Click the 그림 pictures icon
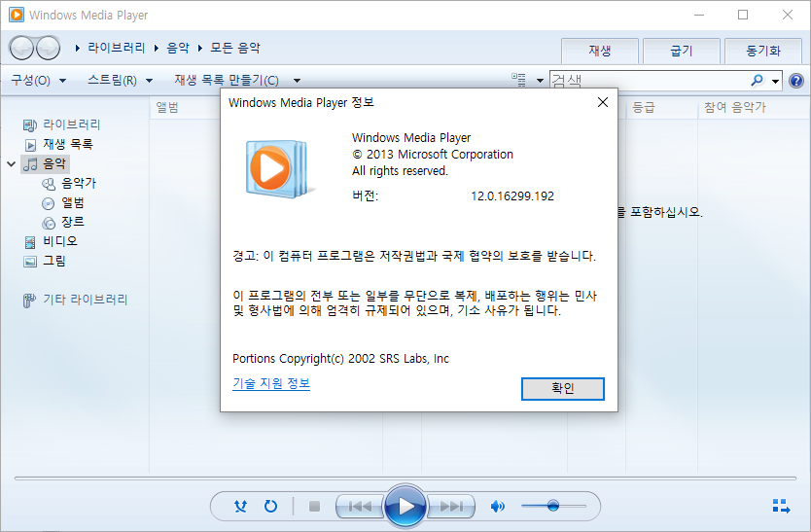Image resolution: width=811 pixels, height=532 pixels. 30,262
